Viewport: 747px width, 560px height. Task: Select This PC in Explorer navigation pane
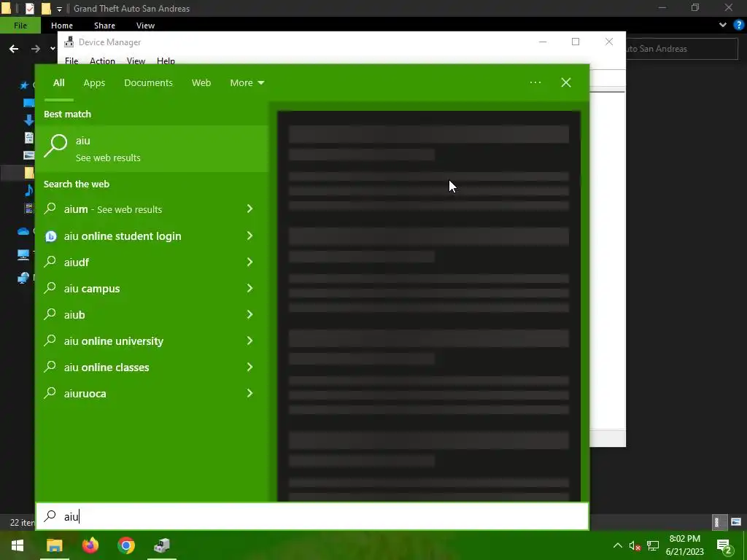23,254
